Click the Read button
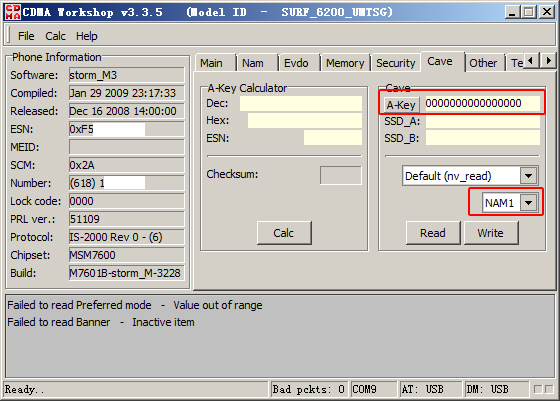The image size is (560, 401). click(433, 233)
